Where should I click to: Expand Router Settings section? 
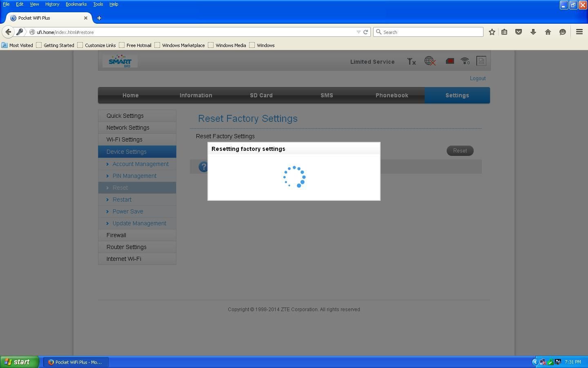click(x=127, y=247)
